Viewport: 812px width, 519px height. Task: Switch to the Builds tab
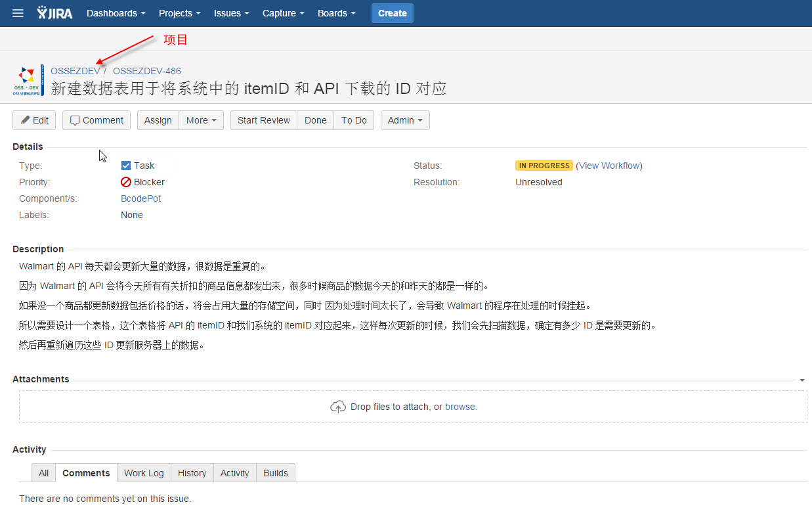click(276, 473)
